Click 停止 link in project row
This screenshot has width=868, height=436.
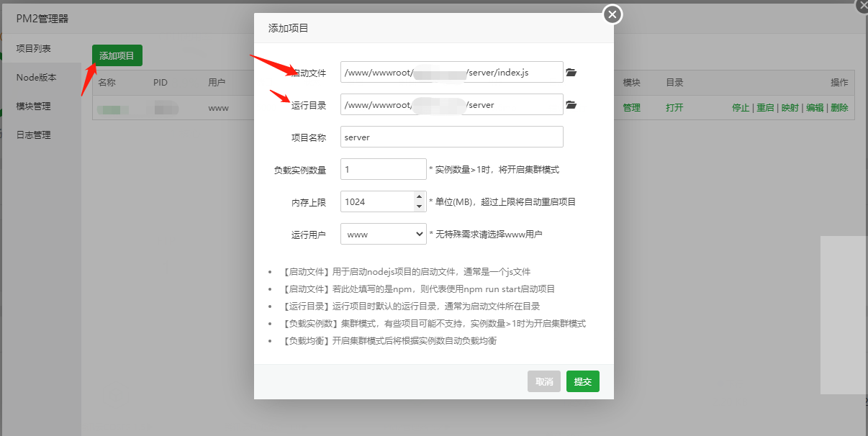tap(741, 108)
